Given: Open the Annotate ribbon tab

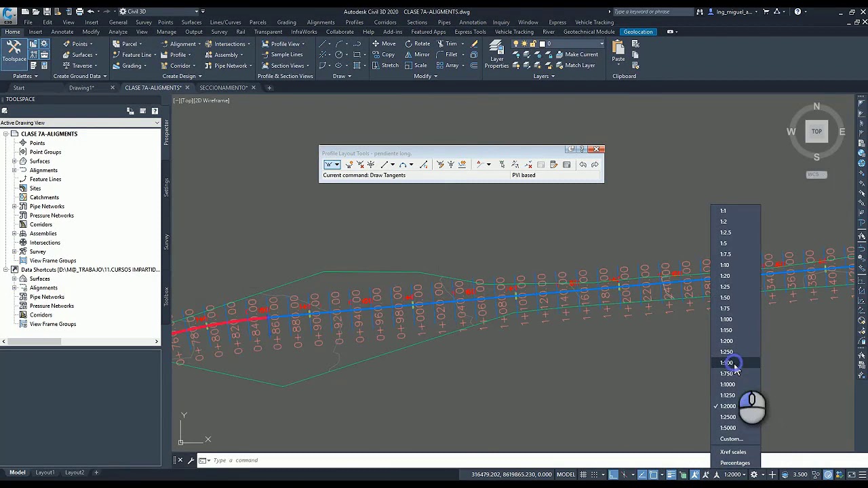Looking at the screenshot, I should (62, 32).
